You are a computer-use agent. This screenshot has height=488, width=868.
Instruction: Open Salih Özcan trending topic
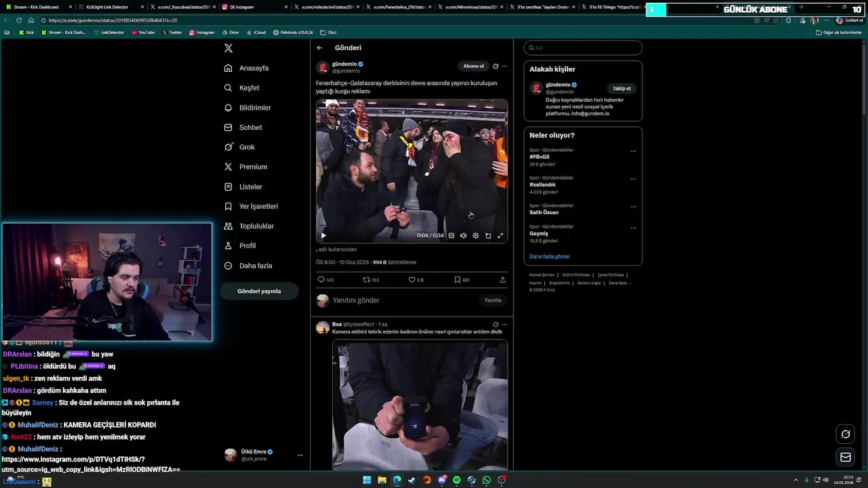[x=544, y=212]
